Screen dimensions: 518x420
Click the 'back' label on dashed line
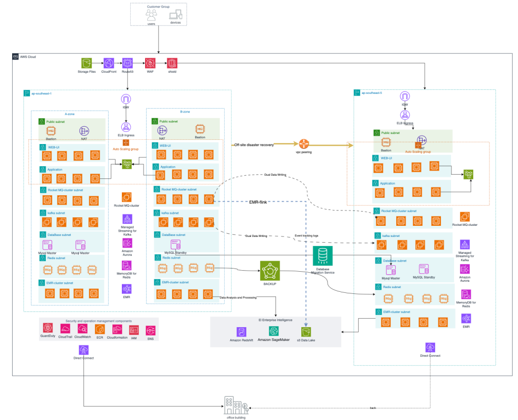[373, 408]
